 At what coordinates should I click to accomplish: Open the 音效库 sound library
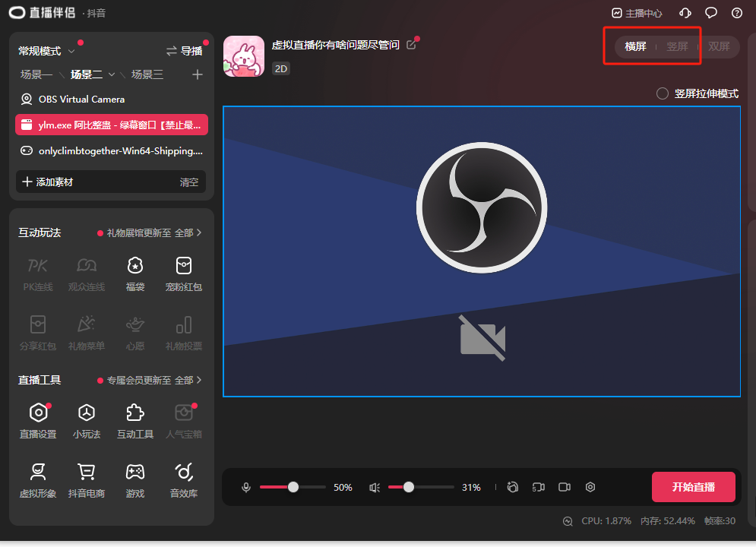pos(184,481)
